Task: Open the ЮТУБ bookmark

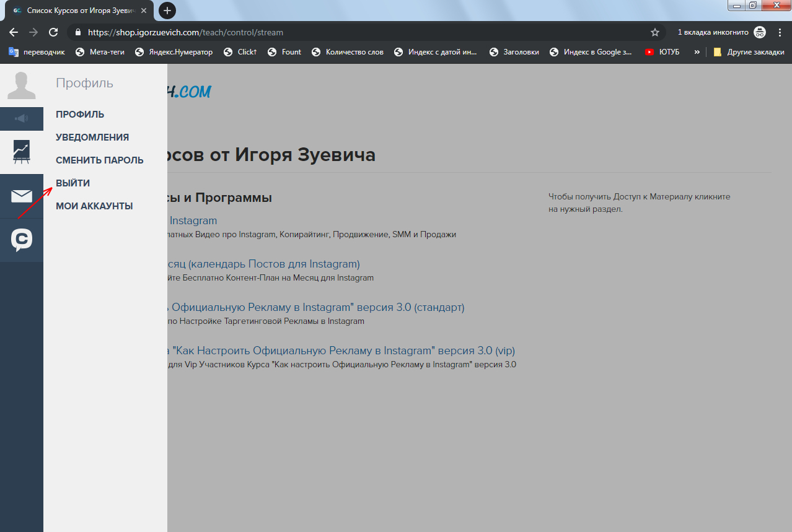Action: click(662, 52)
